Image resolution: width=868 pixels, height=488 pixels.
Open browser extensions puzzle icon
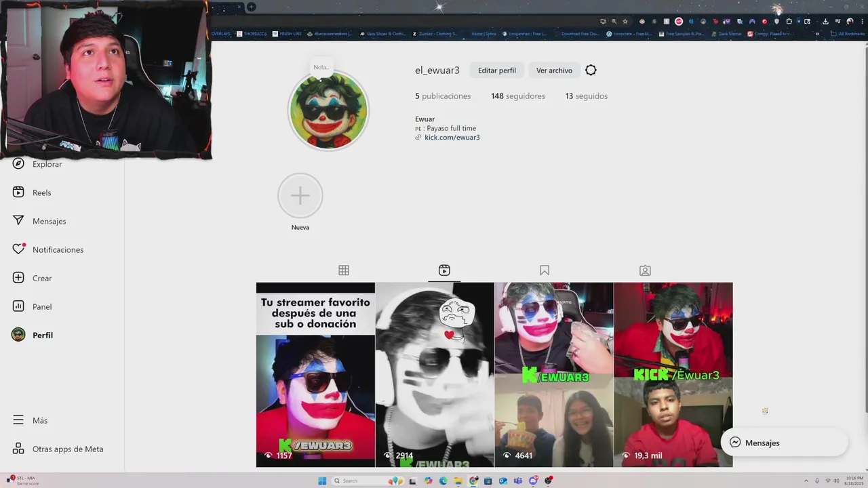point(789,22)
